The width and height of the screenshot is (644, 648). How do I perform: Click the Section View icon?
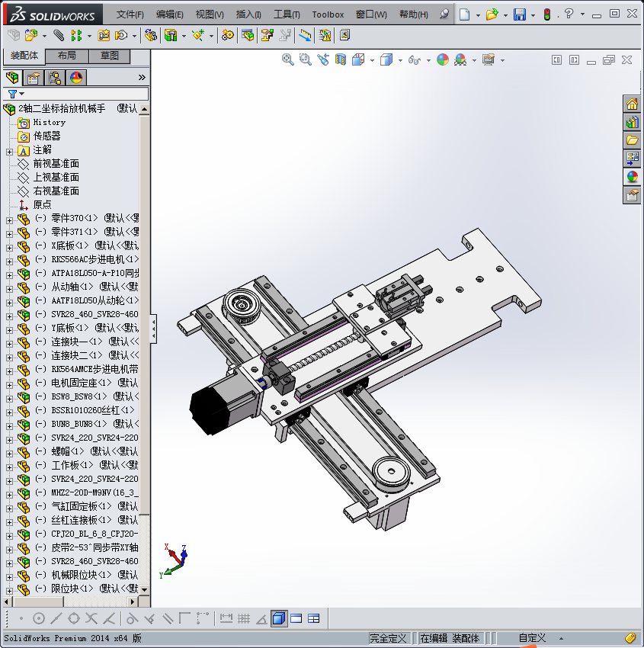341,60
